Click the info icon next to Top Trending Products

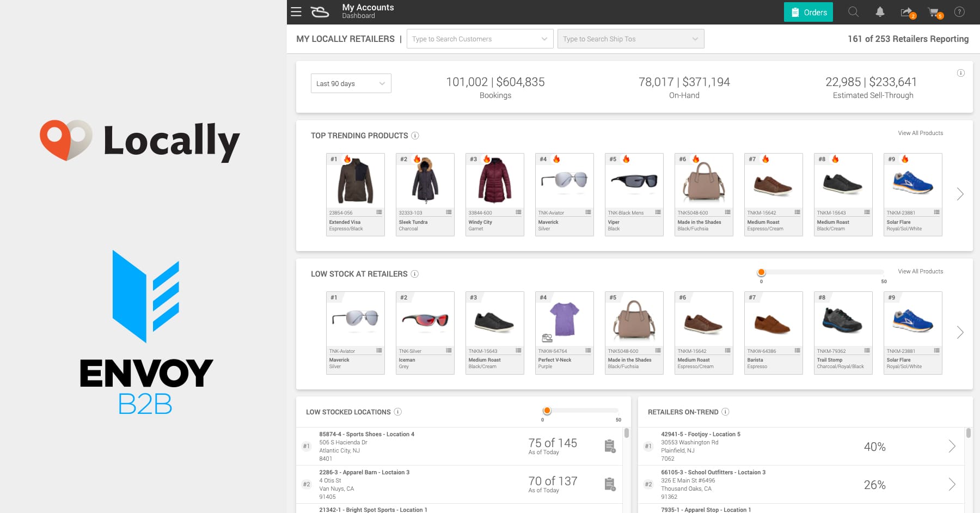click(x=416, y=136)
